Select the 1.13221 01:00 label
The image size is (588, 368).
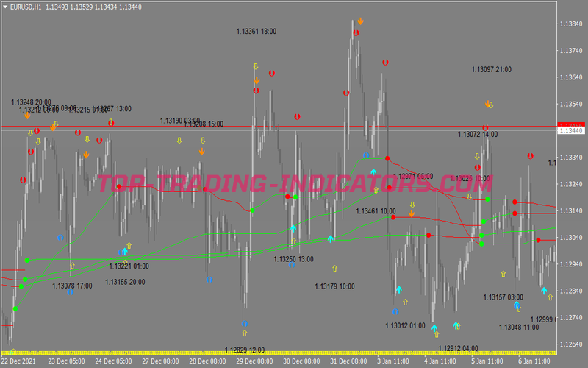(x=129, y=266)
